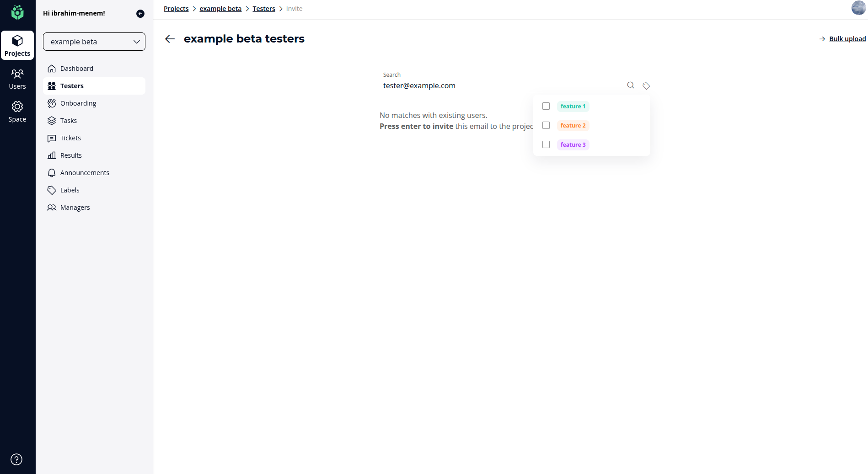Image resolution: width=868 pixels, height=474 pixels.
Task: Open the Space settings gear icon
Action: [x=17, y=107]
